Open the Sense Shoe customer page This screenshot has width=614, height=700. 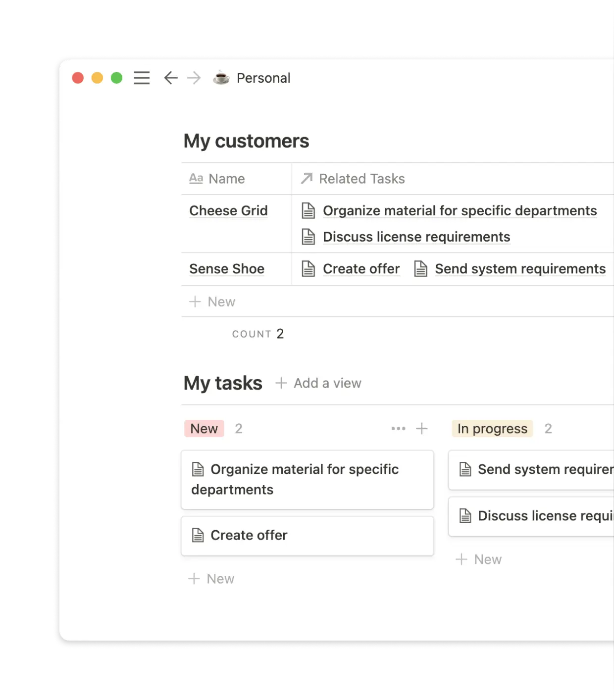(227, 269)
